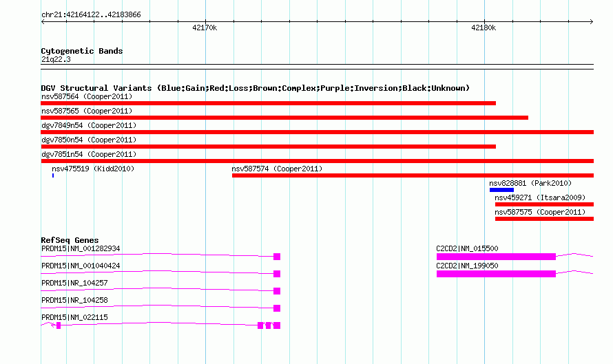
Task: Open the nsv475519 (Kidd2010) label
Action: tap(93, 169)
